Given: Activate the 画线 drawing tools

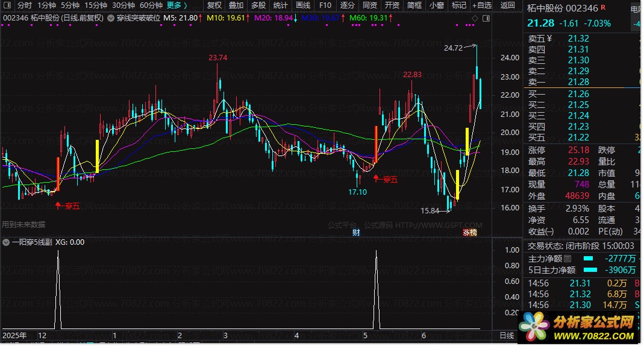Looking at the screenshot, I should point(303,5).
